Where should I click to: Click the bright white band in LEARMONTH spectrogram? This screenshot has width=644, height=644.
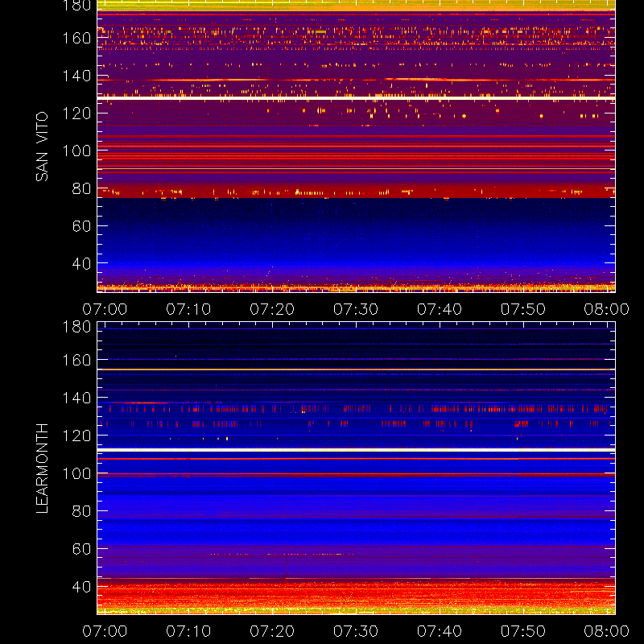click(356, 450)
